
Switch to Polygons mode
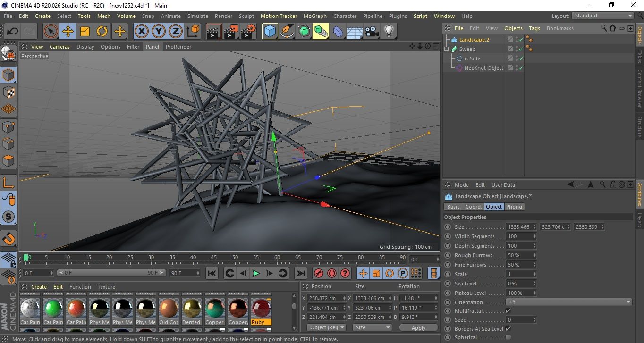coord(8,160)
